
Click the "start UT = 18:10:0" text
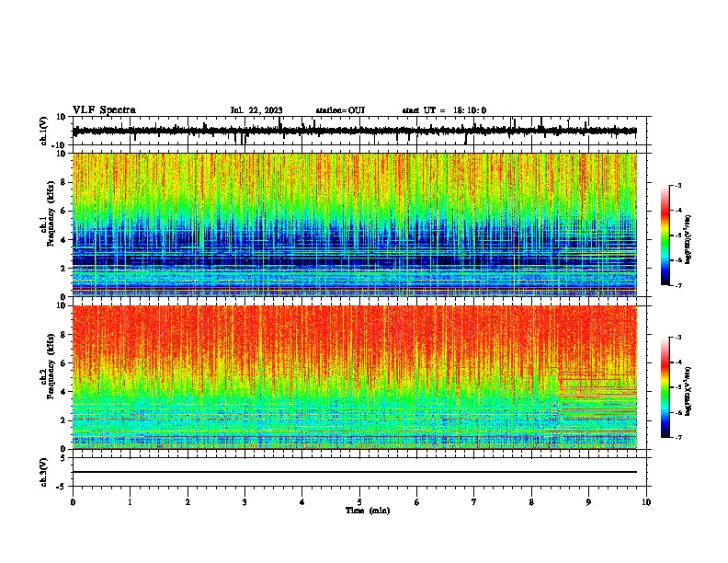point(444,110)
